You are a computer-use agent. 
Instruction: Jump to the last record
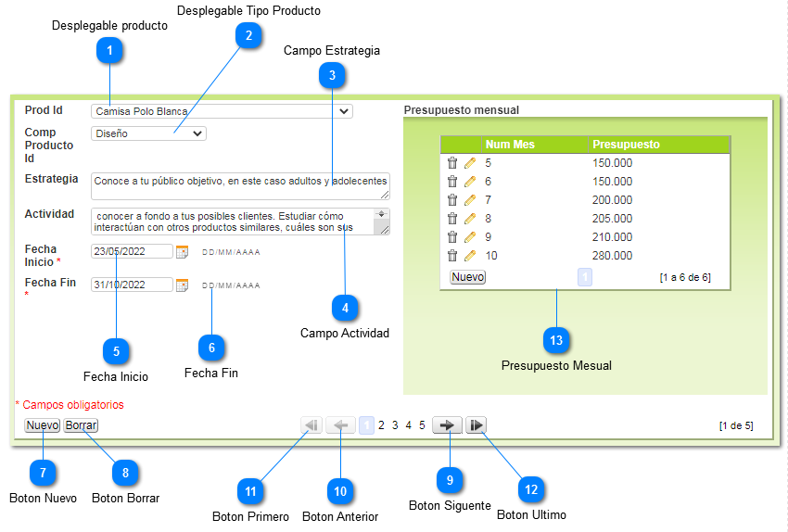pos(476,425)
